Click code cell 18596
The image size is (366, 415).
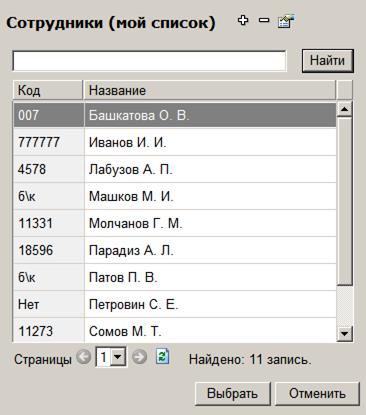point(49,250)
